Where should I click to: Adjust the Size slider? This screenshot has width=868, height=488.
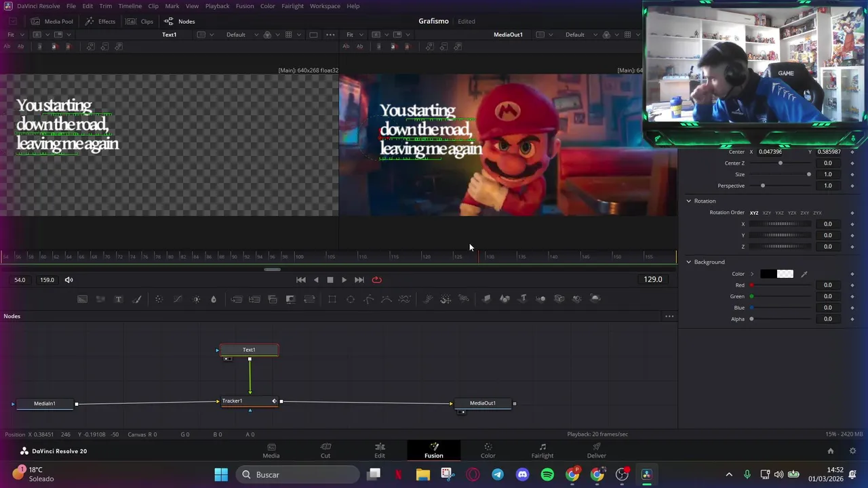pyautogui.click(x=780, y=174)
